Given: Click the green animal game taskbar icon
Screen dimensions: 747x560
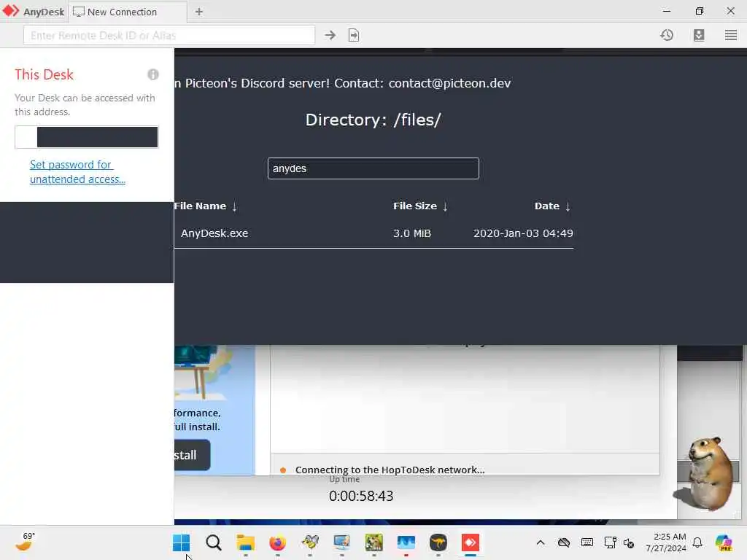Looking at the screenshot, I should tap(374, 542).
